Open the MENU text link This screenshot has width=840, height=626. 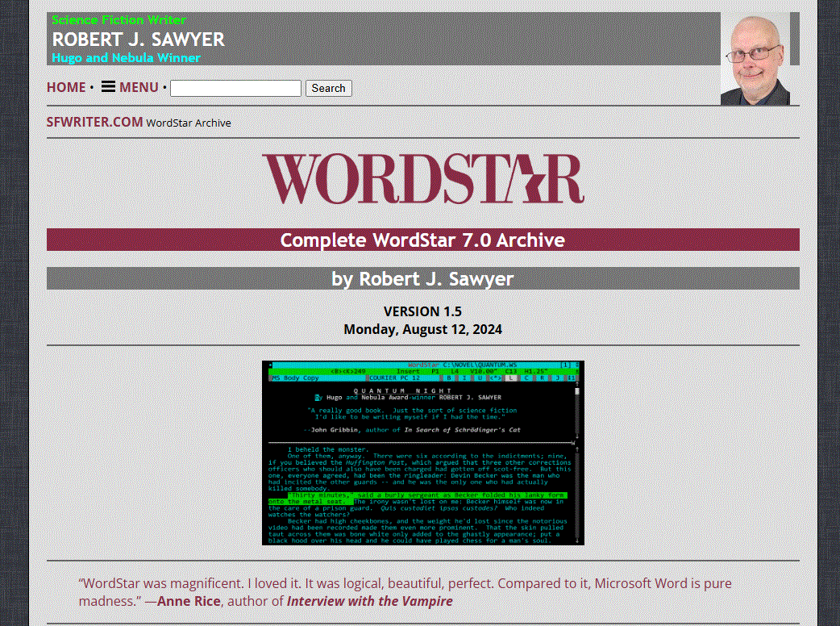click(x=139, y=87)
